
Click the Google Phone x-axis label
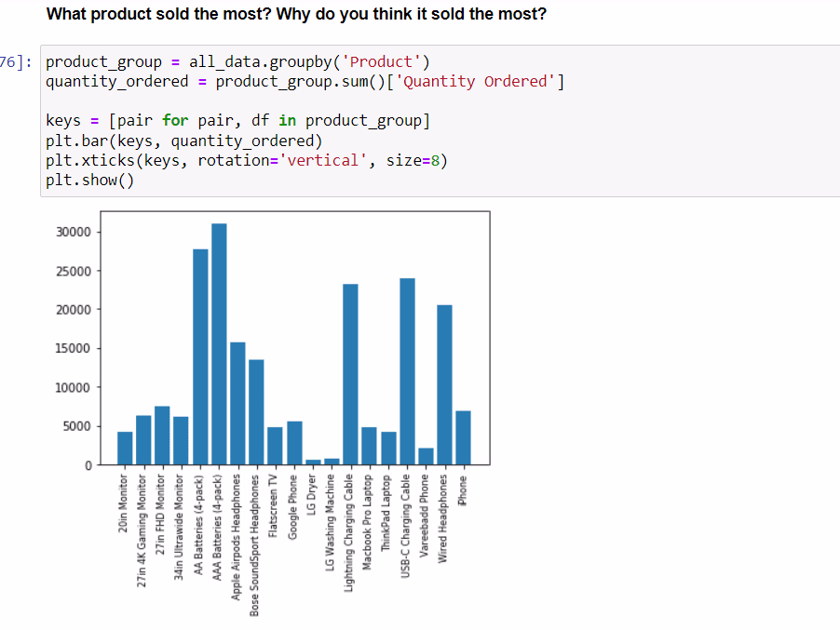(x=294, y=503)
